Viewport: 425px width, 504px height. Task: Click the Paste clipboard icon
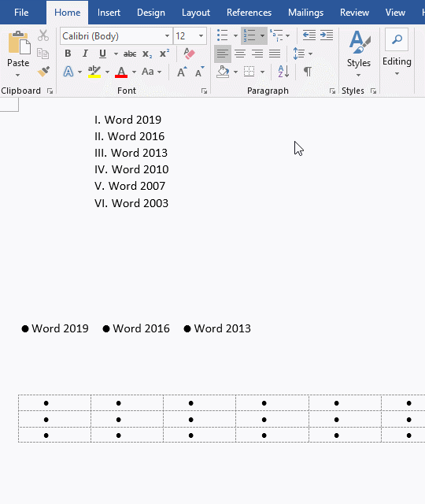click(x=19, y=43)
